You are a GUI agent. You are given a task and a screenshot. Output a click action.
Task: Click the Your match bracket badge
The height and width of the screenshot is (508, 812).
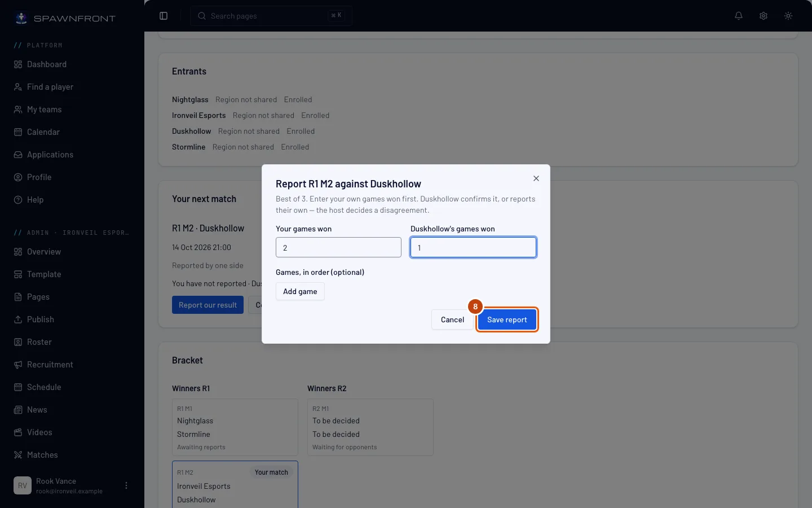pos(271,472)
